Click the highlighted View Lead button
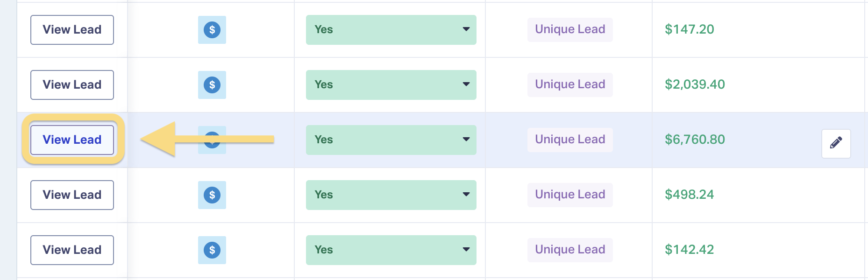This screenshot has width=868, height=280. [x=72, y=140]
